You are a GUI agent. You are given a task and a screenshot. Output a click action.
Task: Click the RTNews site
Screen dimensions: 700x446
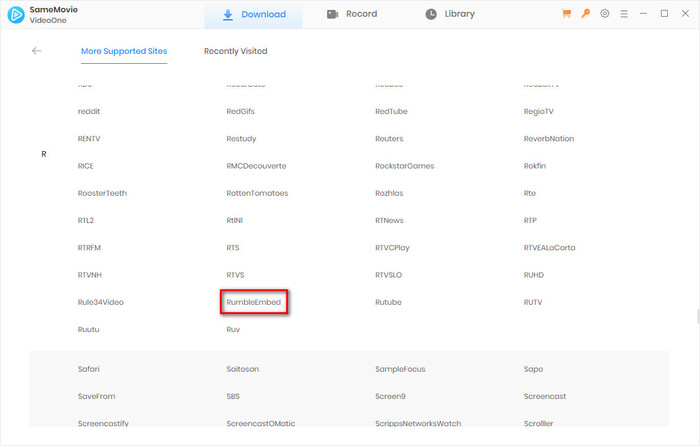[x=389, y=221]
